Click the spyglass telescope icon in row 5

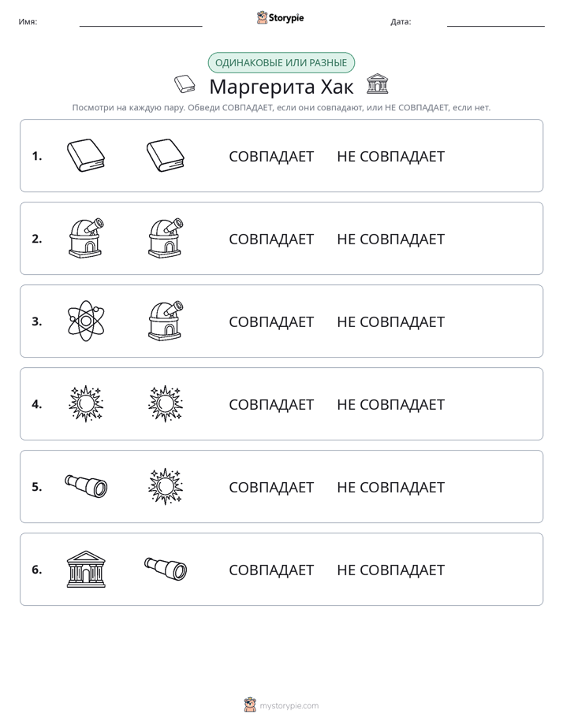(x=86, y=486)
